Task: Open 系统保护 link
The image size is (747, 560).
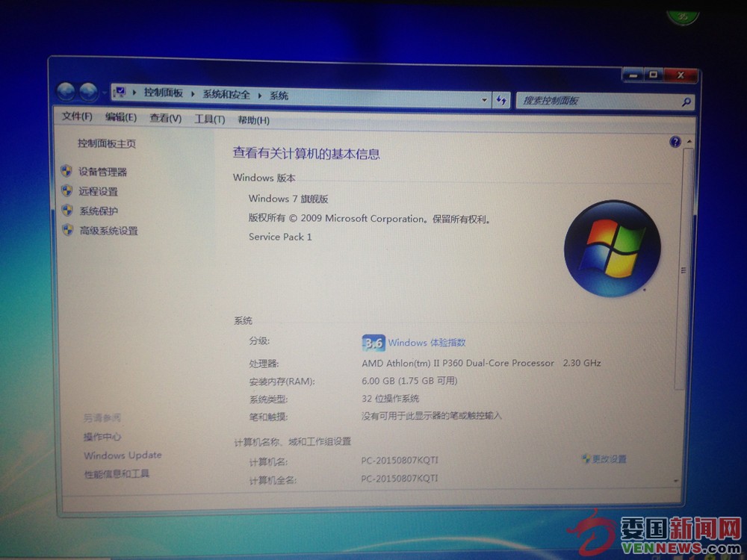Action: 99,211
